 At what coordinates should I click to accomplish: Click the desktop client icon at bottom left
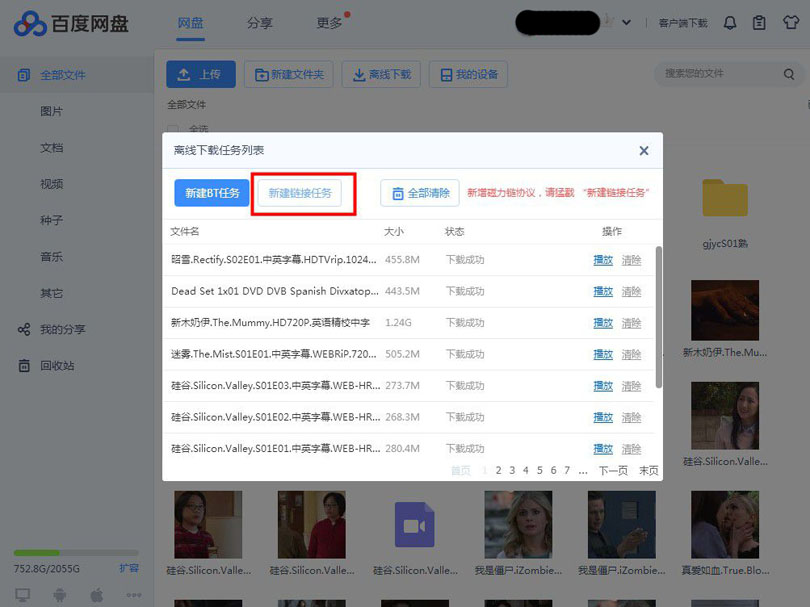pos(23,595)
